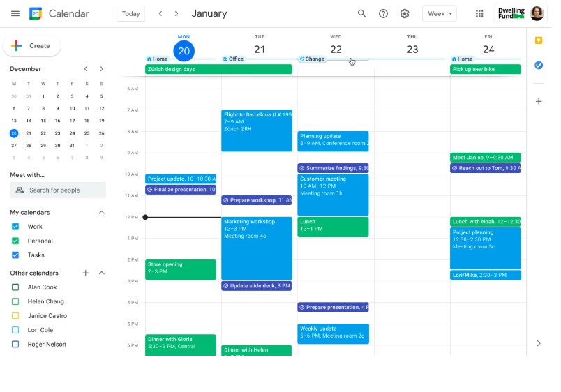This screenshot has width=561, height=392.
Task: Open the Zürich design days event
Action: coord(218,69)
